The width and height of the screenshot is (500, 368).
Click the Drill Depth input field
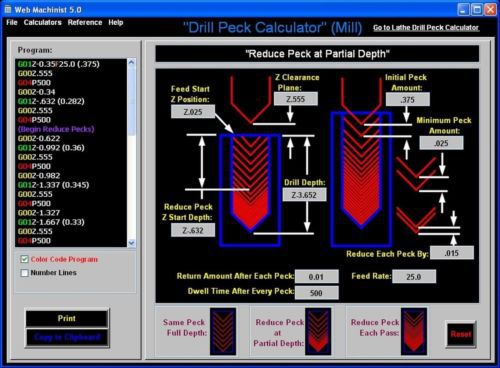(x=304, y=195)
